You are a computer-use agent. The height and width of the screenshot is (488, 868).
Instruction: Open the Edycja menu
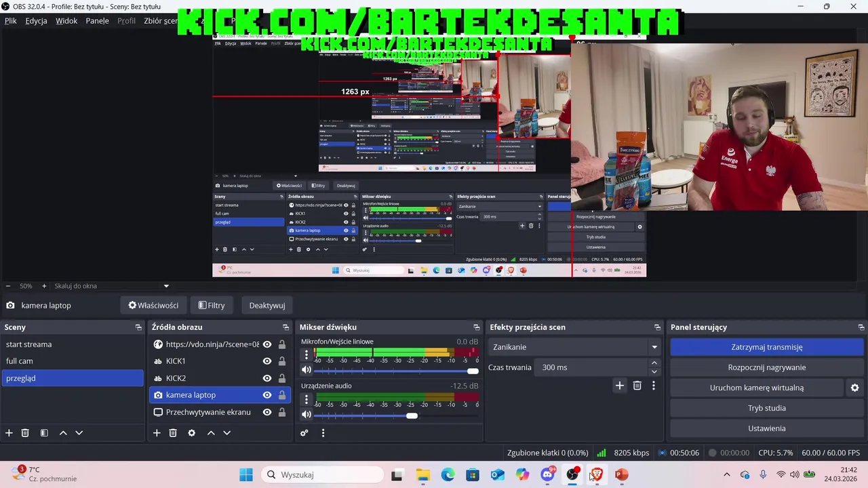pyautogui.click(x=37, y=21)
